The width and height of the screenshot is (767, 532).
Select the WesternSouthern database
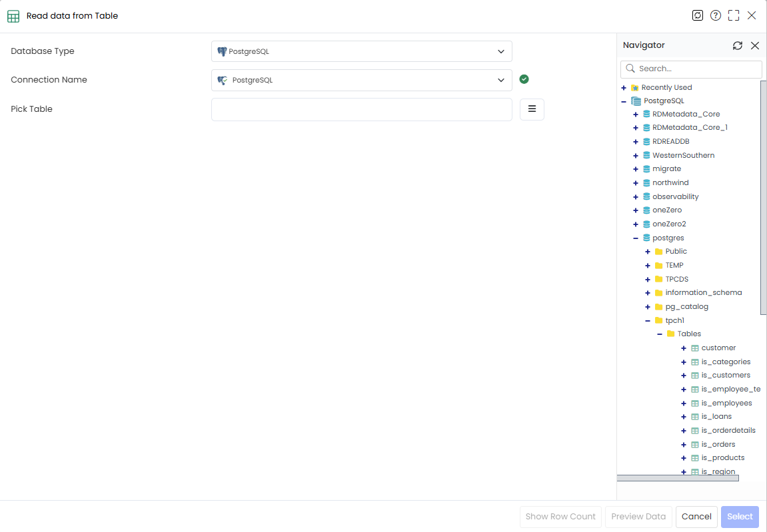683,156
